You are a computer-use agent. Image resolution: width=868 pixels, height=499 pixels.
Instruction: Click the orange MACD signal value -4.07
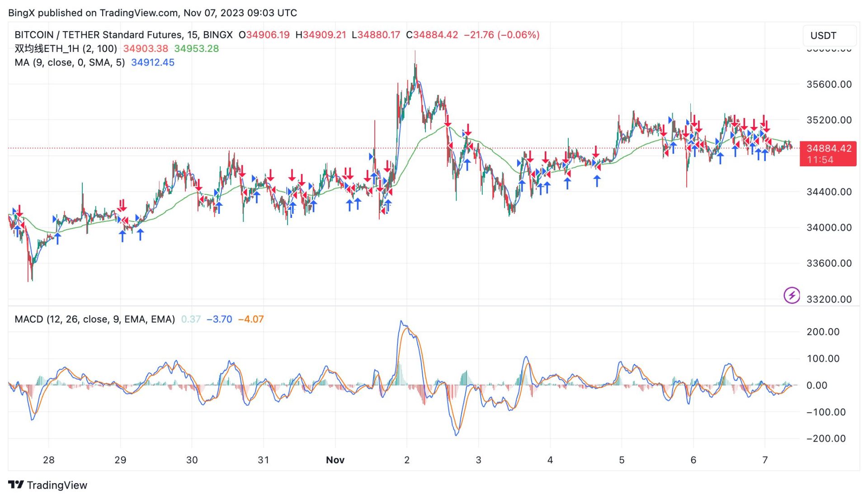tap(251, 319)
